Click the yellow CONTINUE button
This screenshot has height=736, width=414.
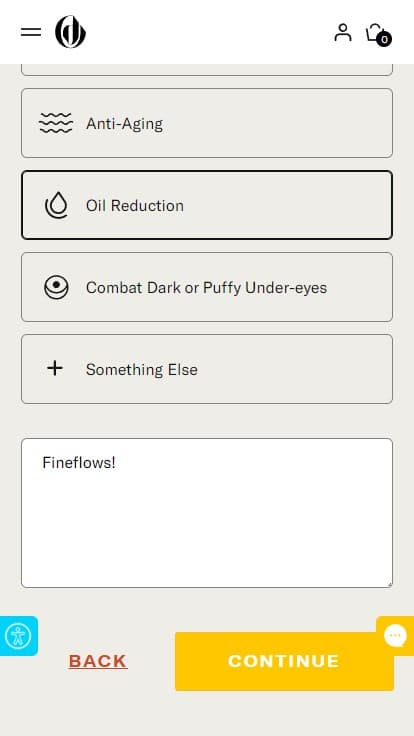click(x=284, y=661)
